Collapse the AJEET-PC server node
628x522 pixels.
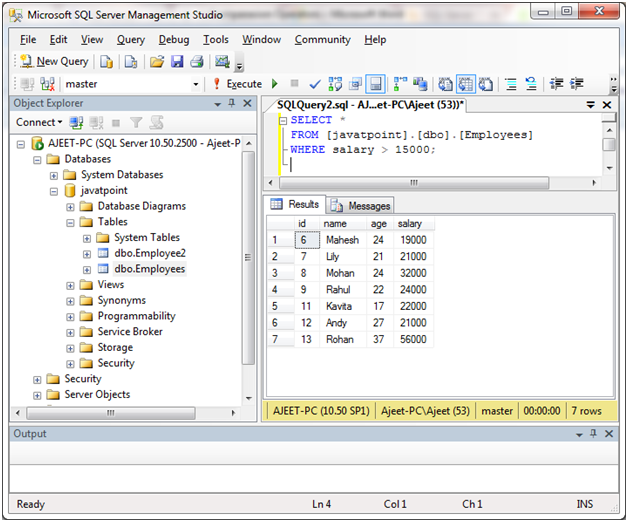[20, 144]
